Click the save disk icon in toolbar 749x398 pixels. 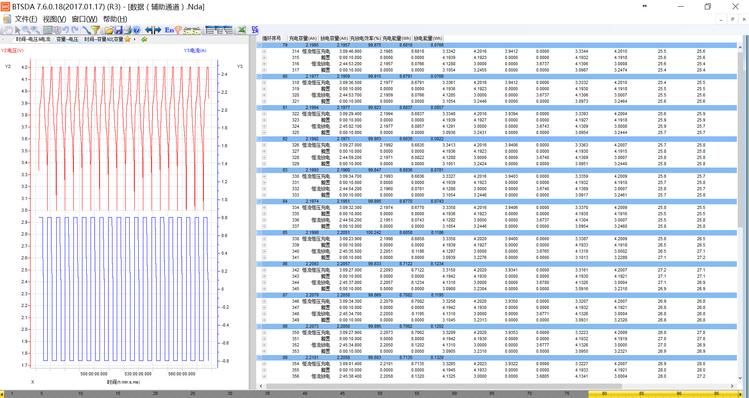[119, 30]
